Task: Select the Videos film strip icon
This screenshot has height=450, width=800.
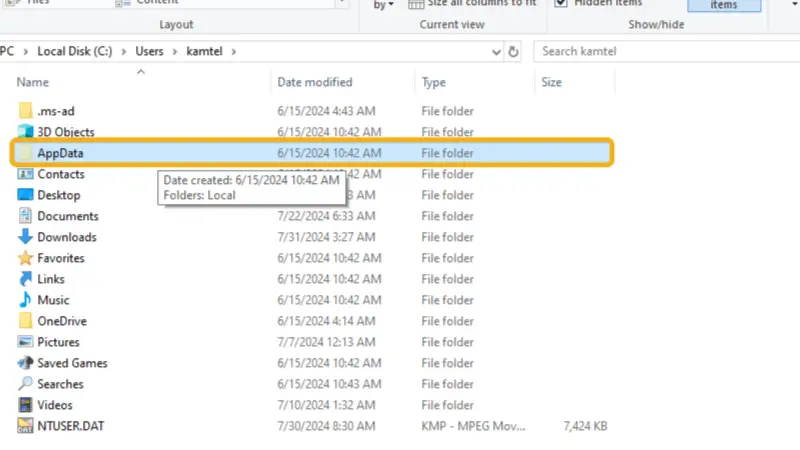Action: 25,405
